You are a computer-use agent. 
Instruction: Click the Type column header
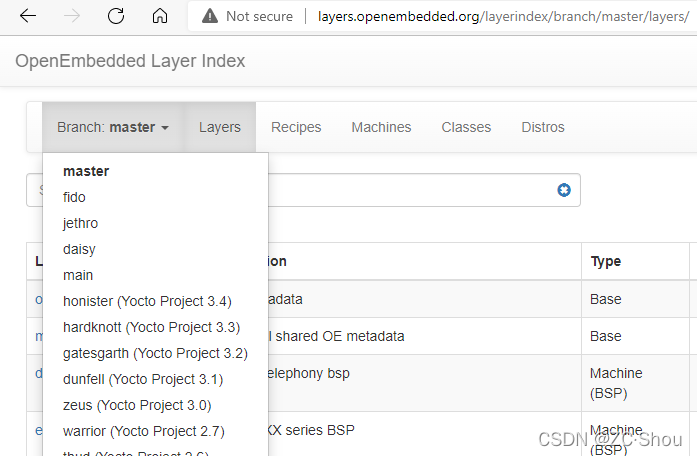pyautogui.click(x=606, y=261)
